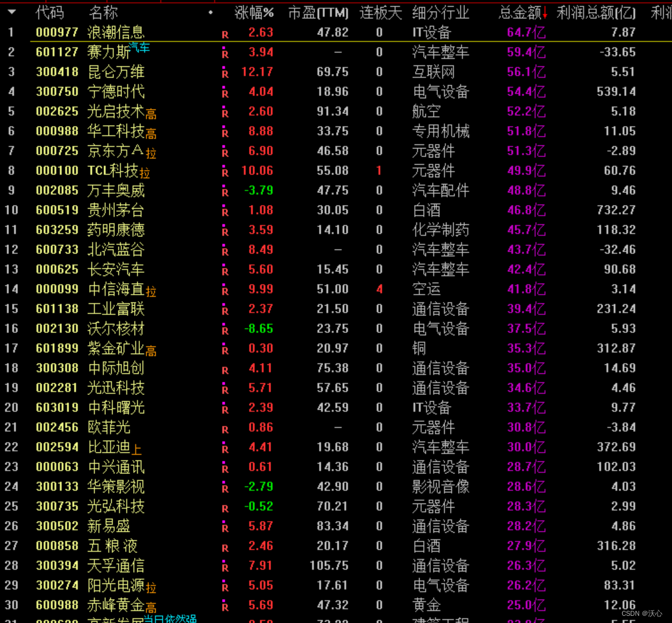Click the R icon in the 赛力斯 row

click(x=225, y=53)
